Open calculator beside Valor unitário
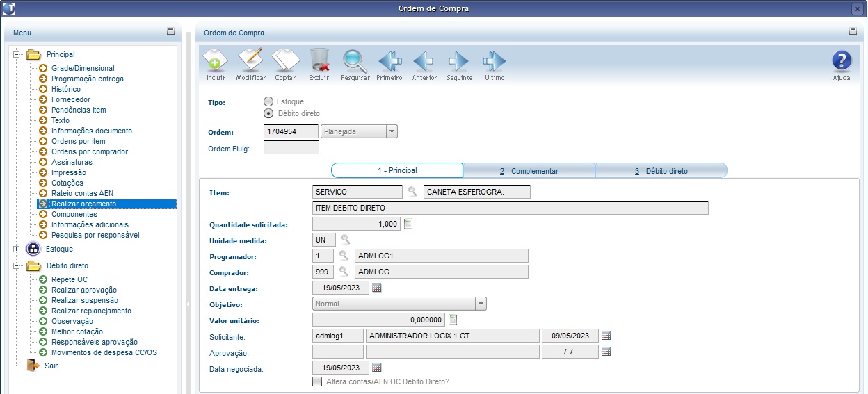The width and height of the screenshot is (868, 394). click(453, 320)
